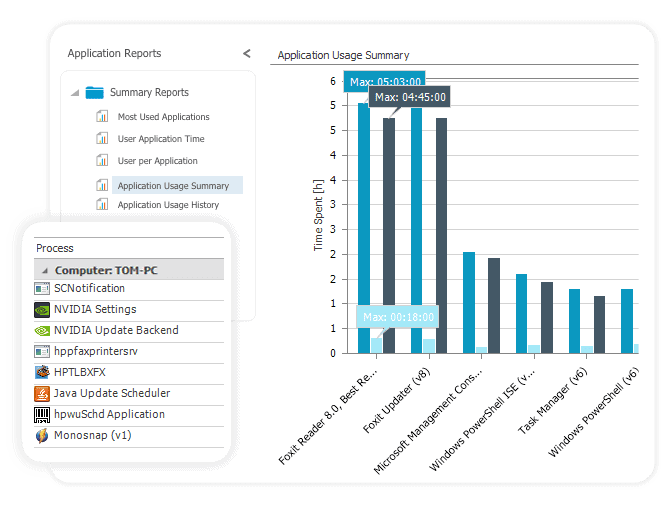The image size is (668, 510).
Task: Collapse the Application Reports side panel
Action: 247,54
